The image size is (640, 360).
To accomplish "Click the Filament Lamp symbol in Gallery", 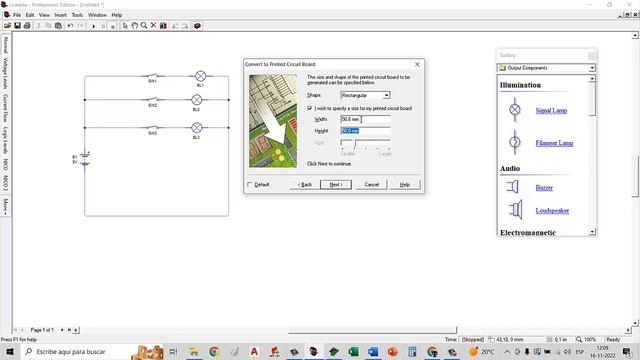I will 515,142.
